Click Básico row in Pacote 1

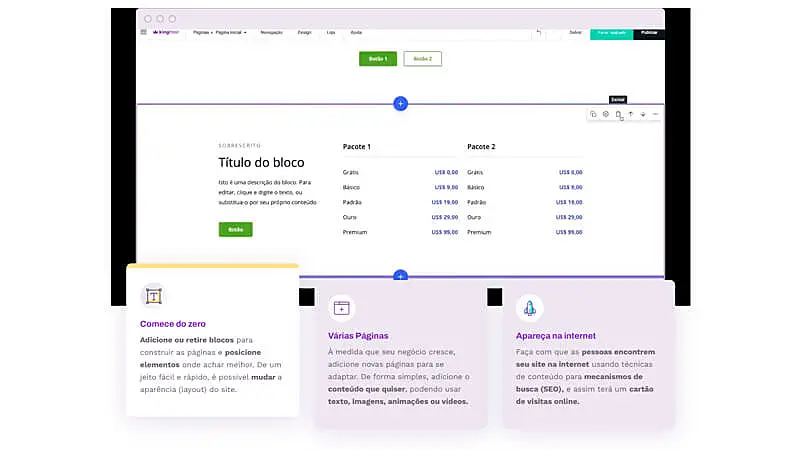pyautogui.click(x=401, y=187)
